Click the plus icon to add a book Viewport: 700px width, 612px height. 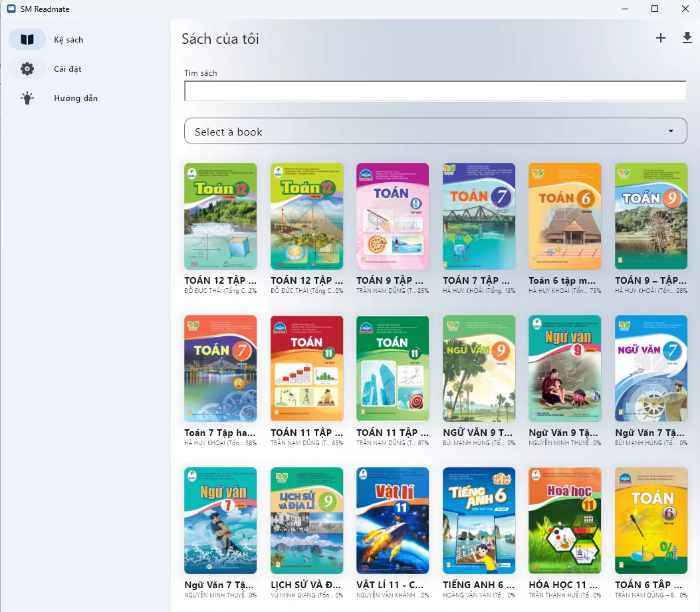coord(660,39)
